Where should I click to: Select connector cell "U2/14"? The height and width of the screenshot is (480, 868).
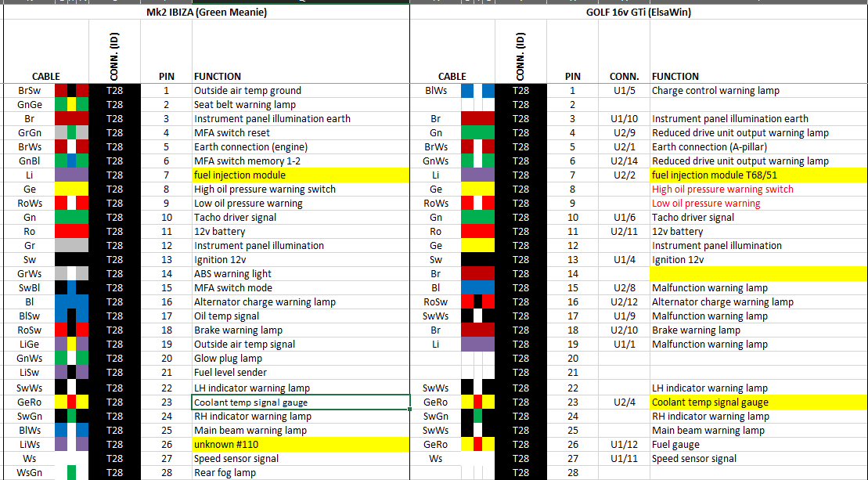(625, 161)
